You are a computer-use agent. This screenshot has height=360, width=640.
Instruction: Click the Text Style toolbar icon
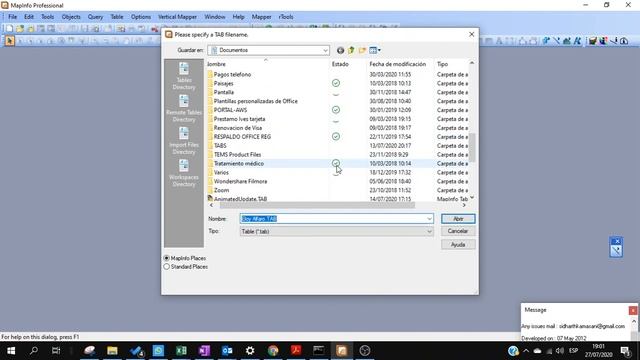(x=577, y=41)
